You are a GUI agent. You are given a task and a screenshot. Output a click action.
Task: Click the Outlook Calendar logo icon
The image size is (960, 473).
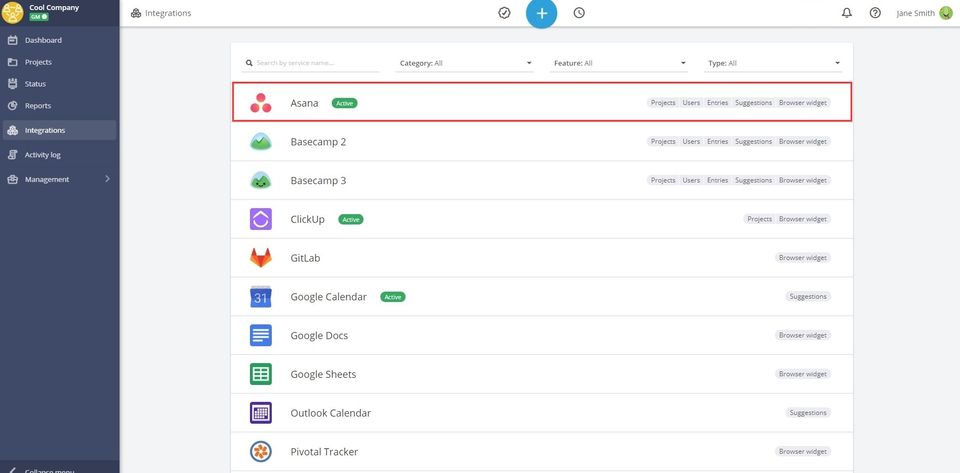tap(261, 413)
